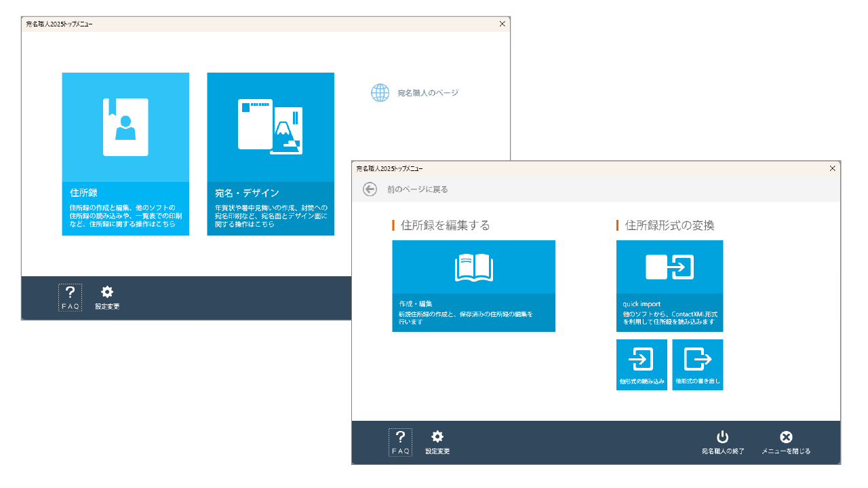Close the rear top menu window
Viewport: 868px width, 488px height.
(x=502, y=24)
